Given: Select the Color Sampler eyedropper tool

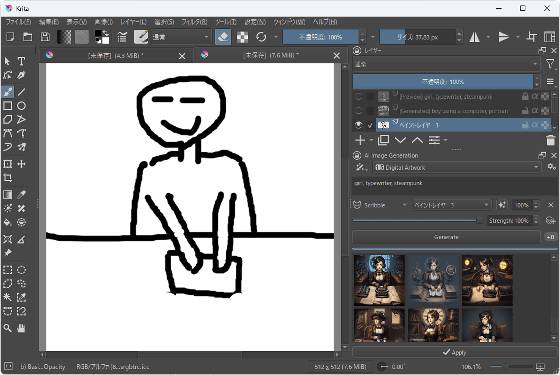Looking at the screenshot, I should (21, 195).
